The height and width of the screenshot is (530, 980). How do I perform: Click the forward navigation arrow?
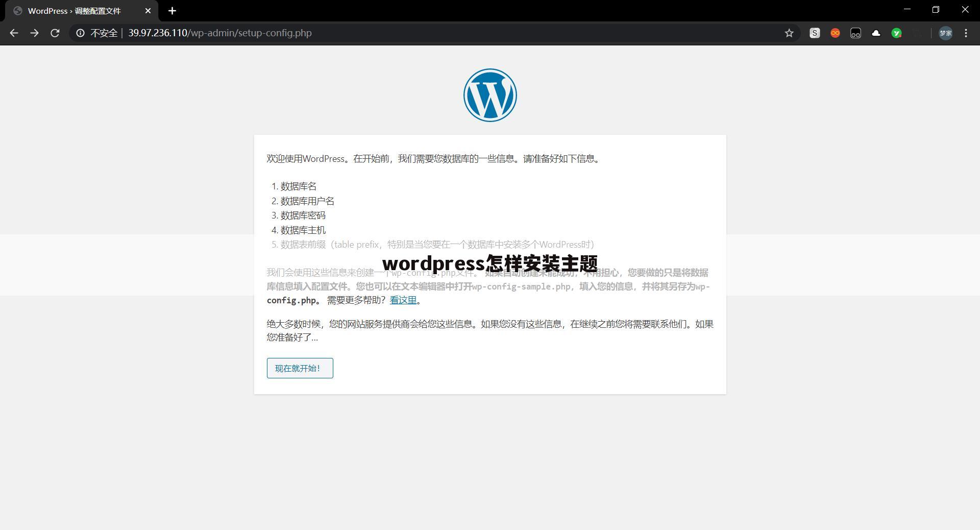(x=34, y=33)
